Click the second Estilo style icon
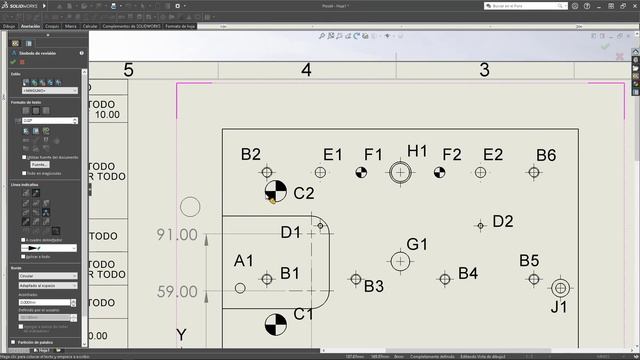The width and height of the screenshot is (640, 360). click(x=34, y=82)
